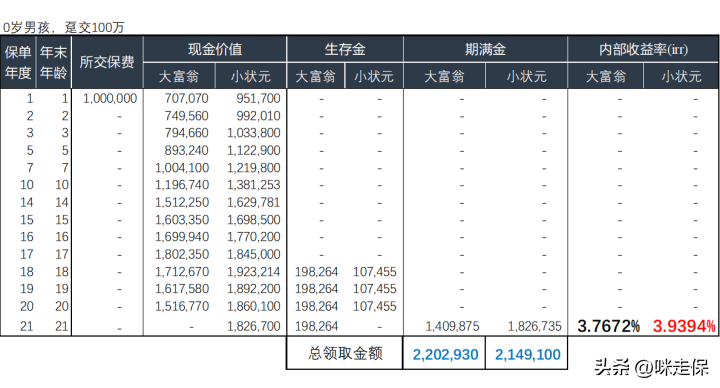Click cash value cell 749,560
This screenshot has height=388, width=720.
(x=187, y=116)
